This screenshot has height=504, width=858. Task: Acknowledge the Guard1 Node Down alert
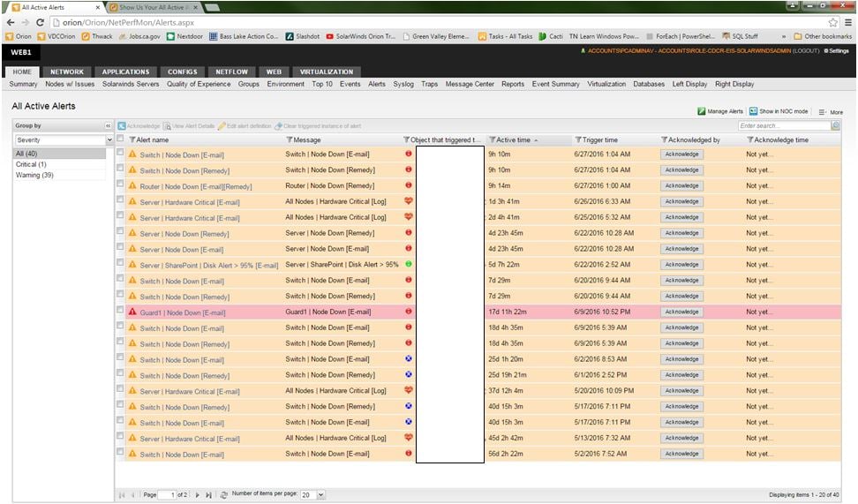pos(681,312)
